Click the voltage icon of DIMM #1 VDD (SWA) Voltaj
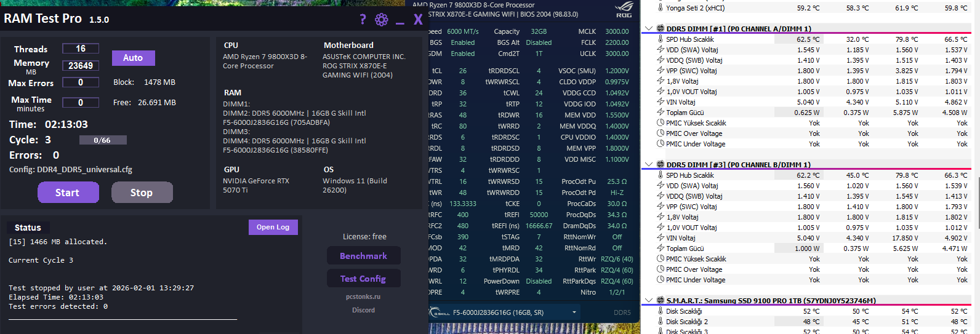The image size is (980, 334). point(661,49)
